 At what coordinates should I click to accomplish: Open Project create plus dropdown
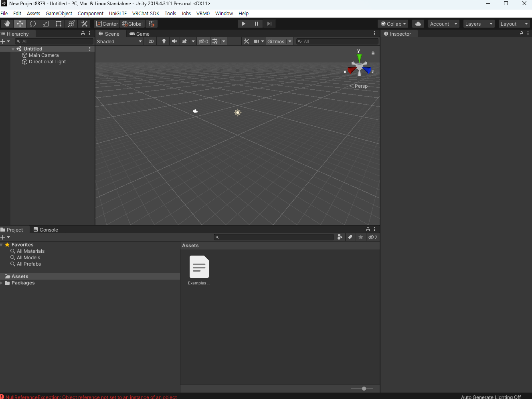click(x=5, y=237)
